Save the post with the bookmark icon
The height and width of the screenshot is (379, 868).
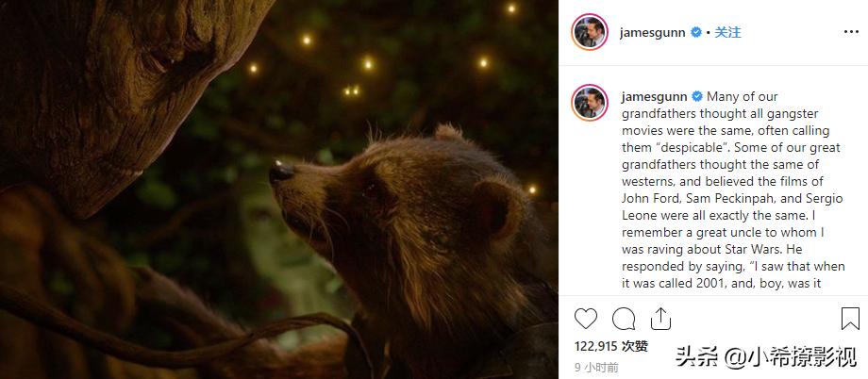[x=849, y=319]
